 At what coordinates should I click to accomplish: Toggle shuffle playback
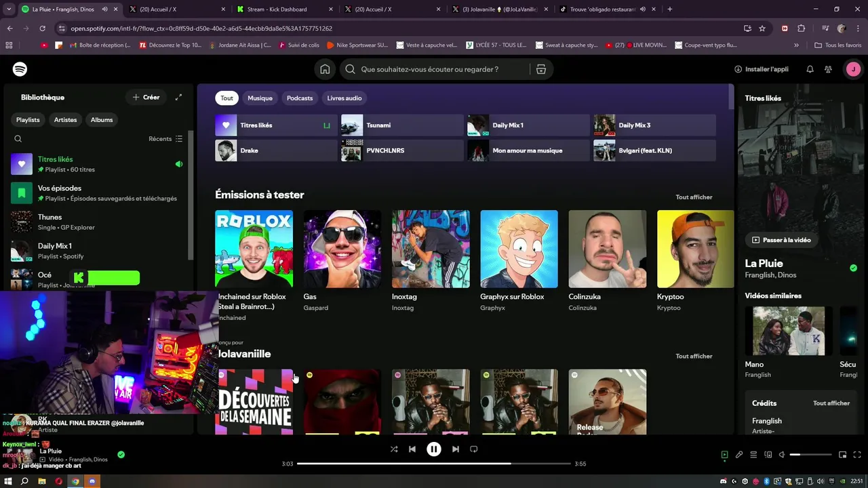pos(394,449)
